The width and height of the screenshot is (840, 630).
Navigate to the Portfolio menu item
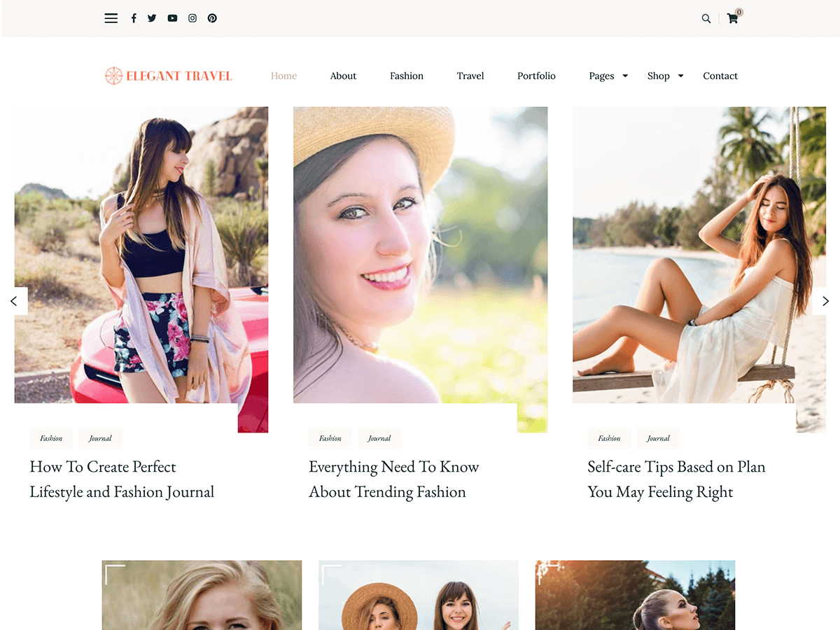pos(536,76)
